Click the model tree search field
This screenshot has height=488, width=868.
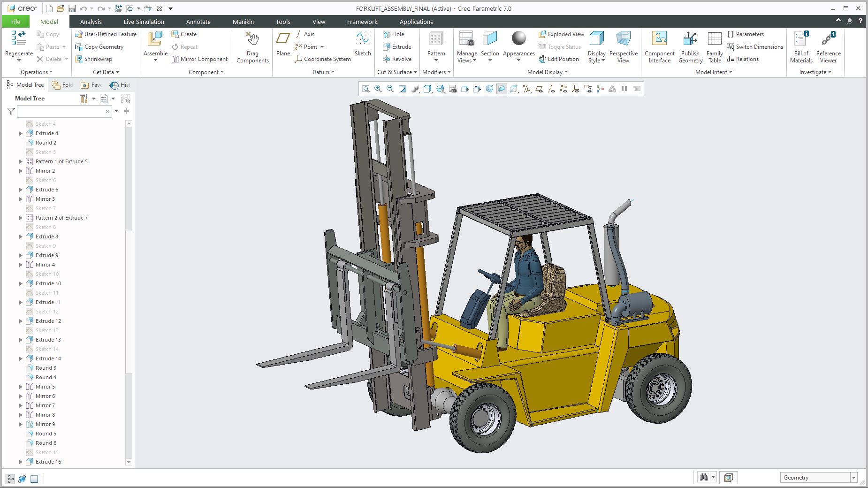(x=61, y=112)
